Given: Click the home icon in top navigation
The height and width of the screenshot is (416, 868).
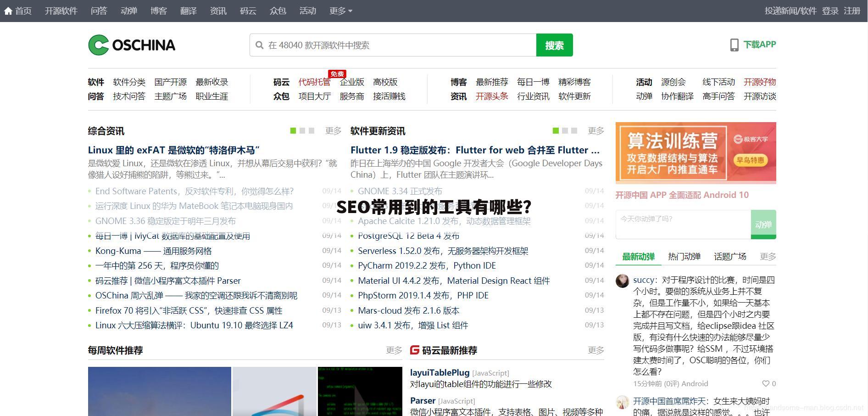Looking at the screenshot, I should coord(8,11).
